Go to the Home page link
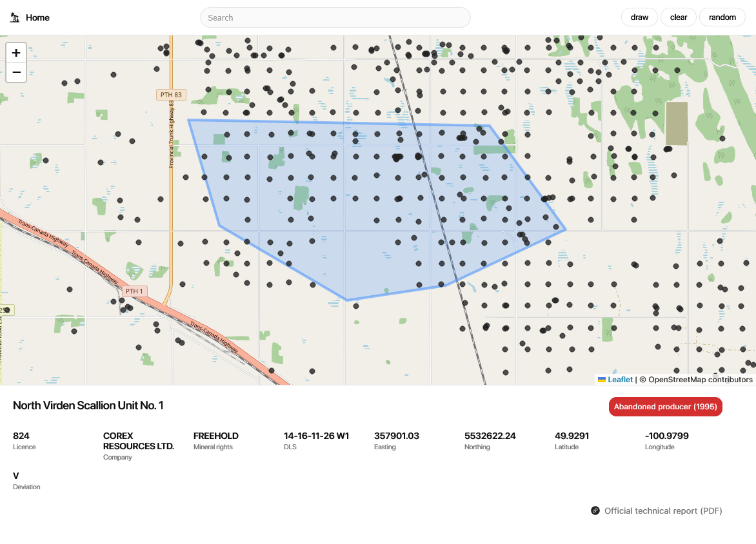756x544 pixels. pos(37,17)
